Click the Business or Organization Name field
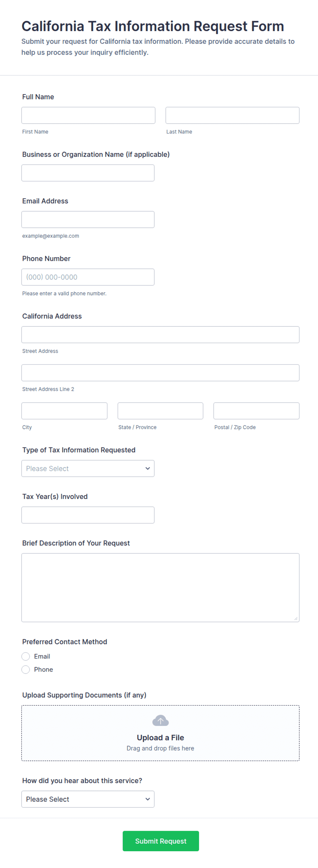Image resolution: width=318 pixels, height=868 pixels. click(88, 173)
